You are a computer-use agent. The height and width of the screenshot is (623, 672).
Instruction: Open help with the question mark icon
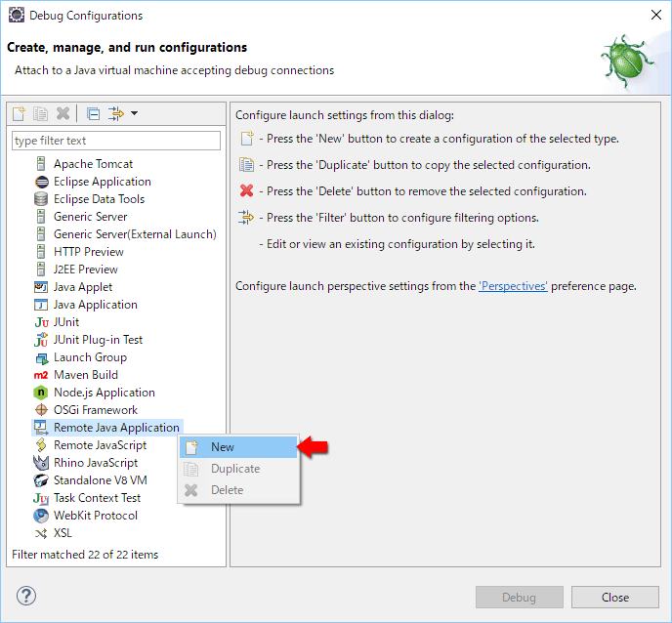click(x=26, y=596)
